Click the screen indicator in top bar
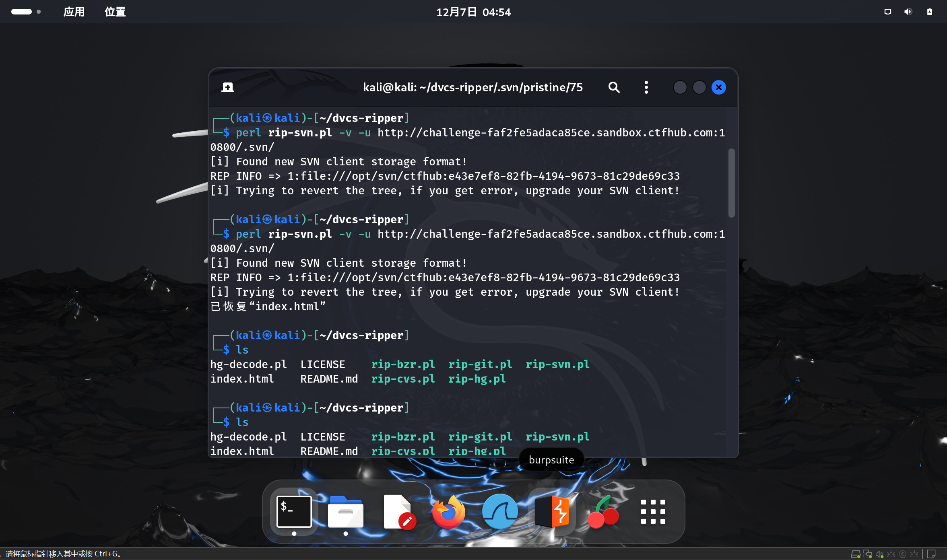 (x=887, y=12)
